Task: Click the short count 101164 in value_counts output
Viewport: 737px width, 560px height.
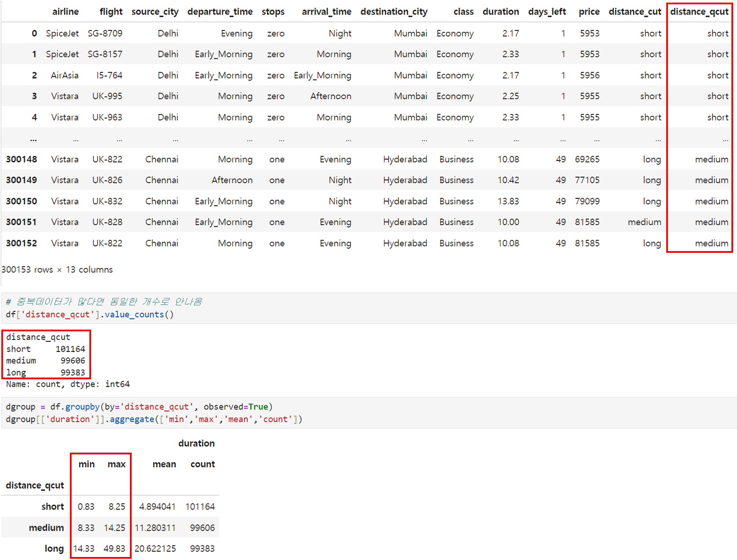Action: [x=70, y=349]
